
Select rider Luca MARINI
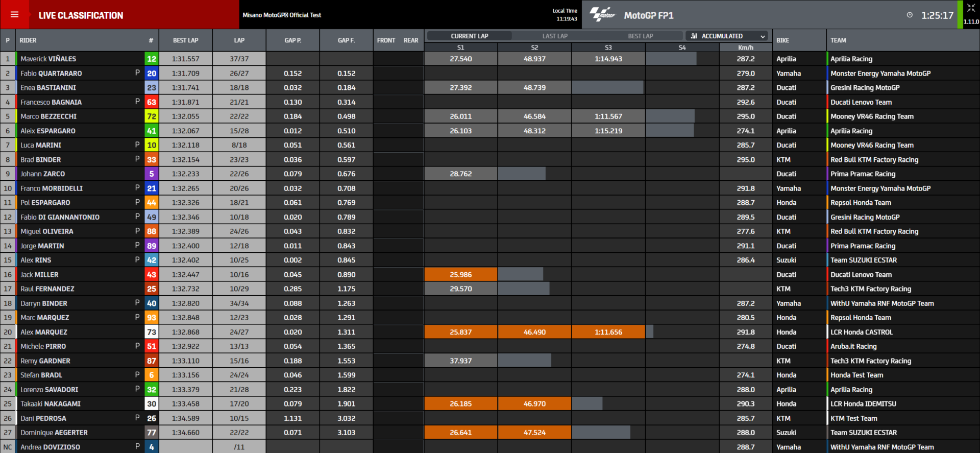pyautogui.click(x=41, y=145)
